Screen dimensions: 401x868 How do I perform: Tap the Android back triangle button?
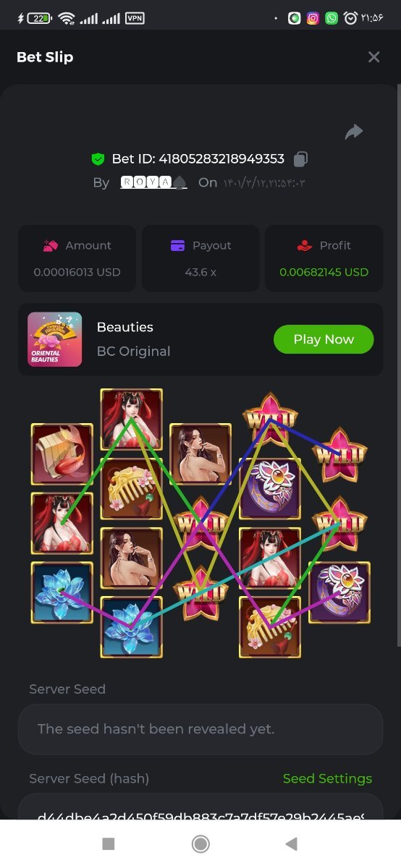point(291,843)
